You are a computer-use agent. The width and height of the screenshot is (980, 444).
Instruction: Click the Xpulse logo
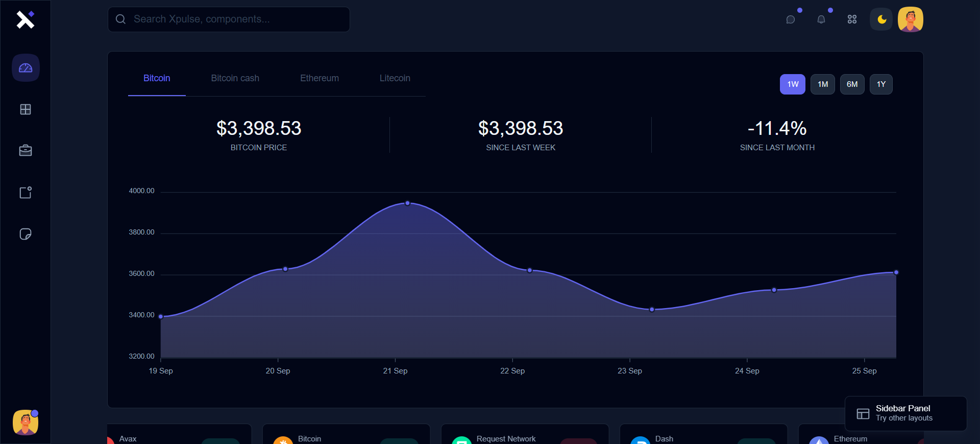tap(25, 20)
